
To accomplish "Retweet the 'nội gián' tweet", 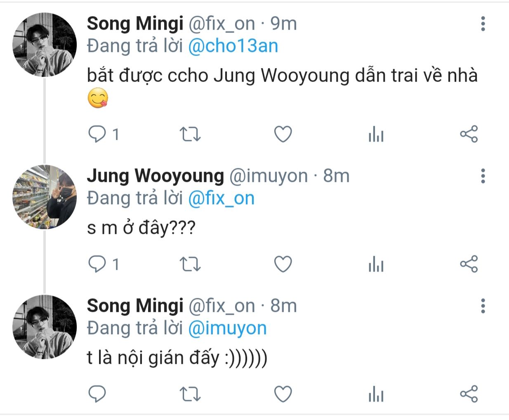I will (190, 394).
